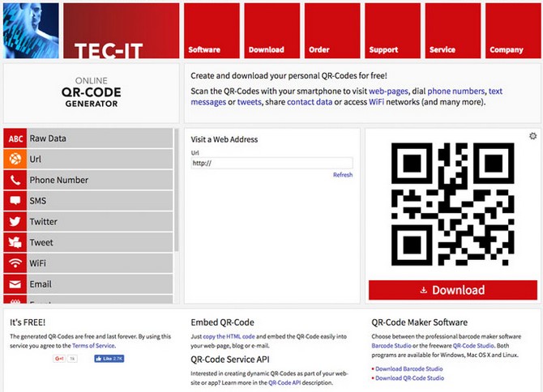Click the Facebook Like button
The height and width of the screenshot is (392, 543).
109,359
